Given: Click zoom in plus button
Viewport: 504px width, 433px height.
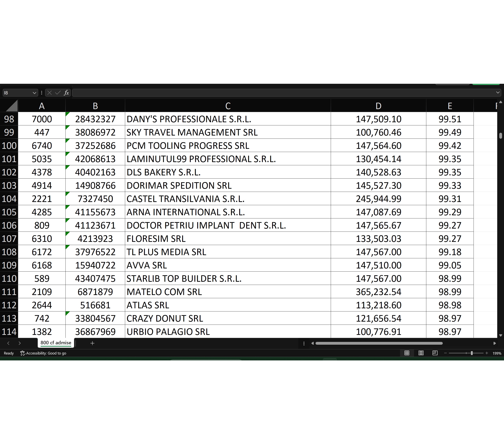Looking at the screenshot, I should pos(487,353).
